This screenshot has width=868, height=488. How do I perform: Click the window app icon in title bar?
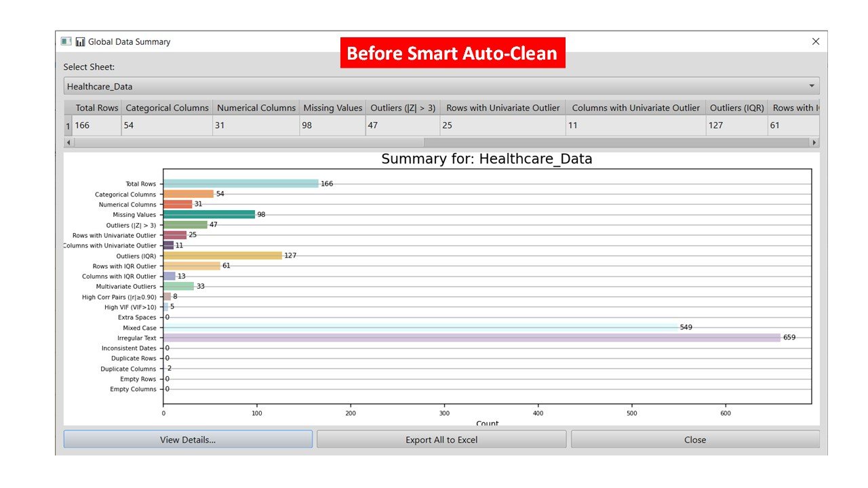[x=66, y=42]
